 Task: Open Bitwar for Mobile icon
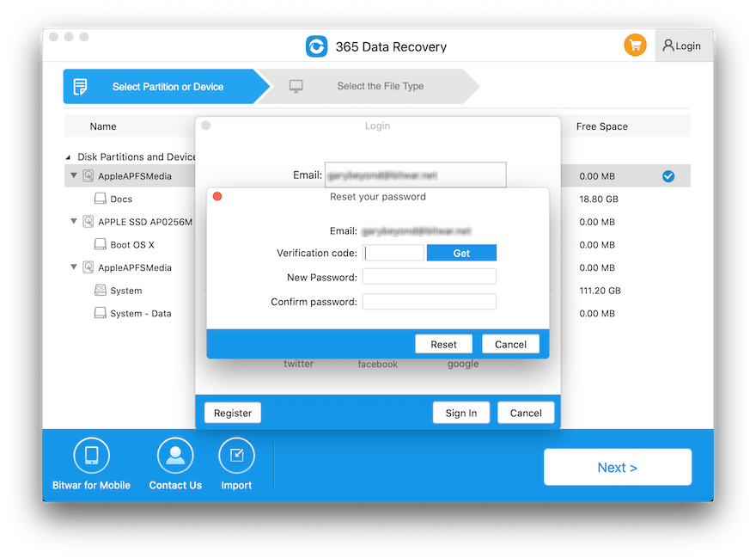91,455
